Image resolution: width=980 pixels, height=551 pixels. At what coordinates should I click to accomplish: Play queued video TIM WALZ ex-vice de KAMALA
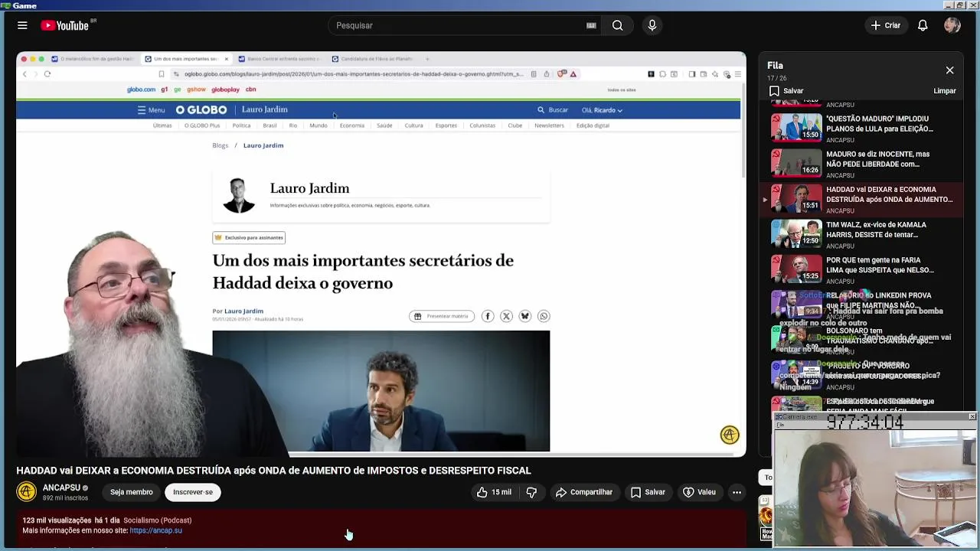pyautogui.click(x=863, y=234)
